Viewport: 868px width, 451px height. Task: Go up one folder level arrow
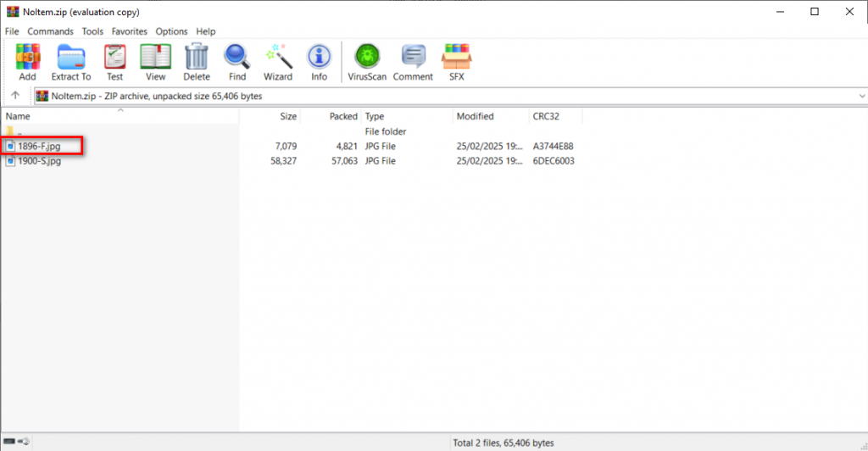(x=15, y=96)
